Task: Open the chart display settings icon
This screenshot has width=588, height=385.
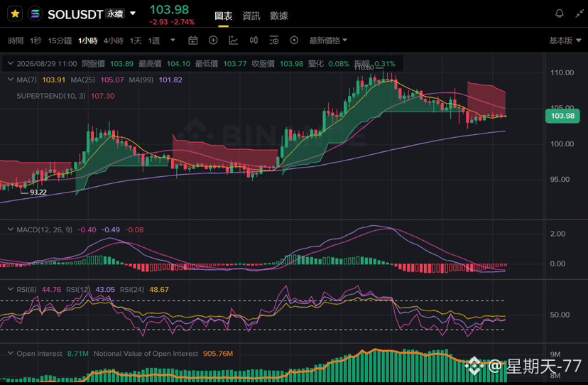Action: (x=273, y=40)
